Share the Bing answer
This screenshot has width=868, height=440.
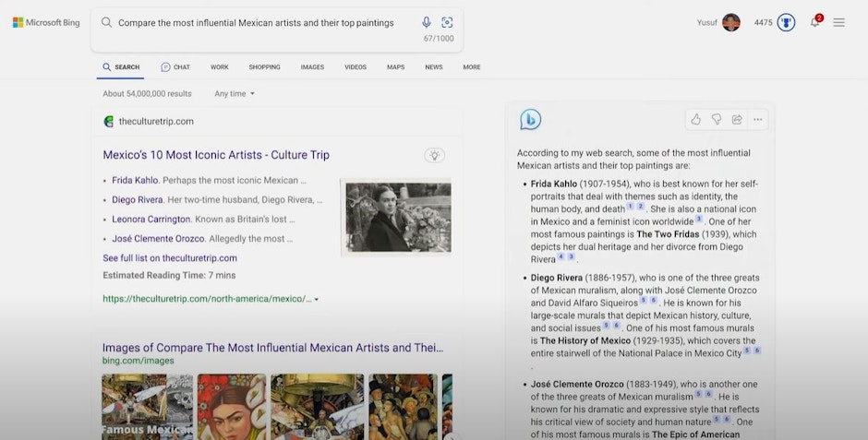point(737,119)
